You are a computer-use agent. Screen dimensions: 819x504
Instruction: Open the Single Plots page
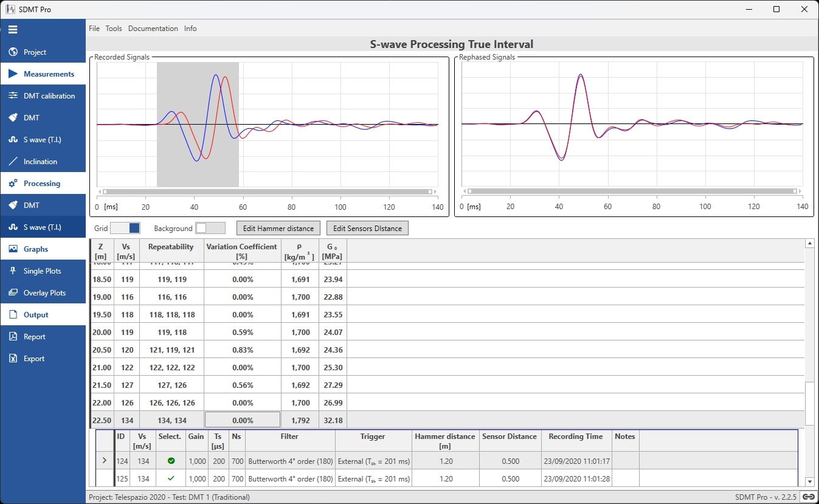(42, 271)
